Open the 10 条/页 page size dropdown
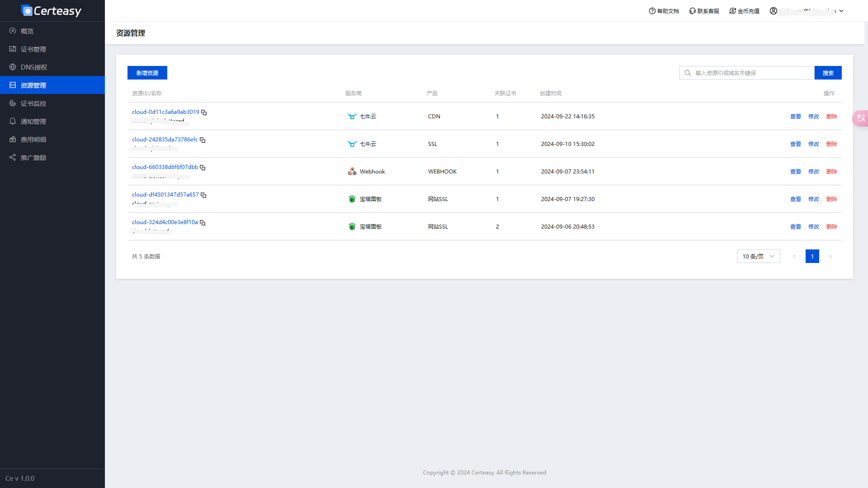 click(759, 256)
